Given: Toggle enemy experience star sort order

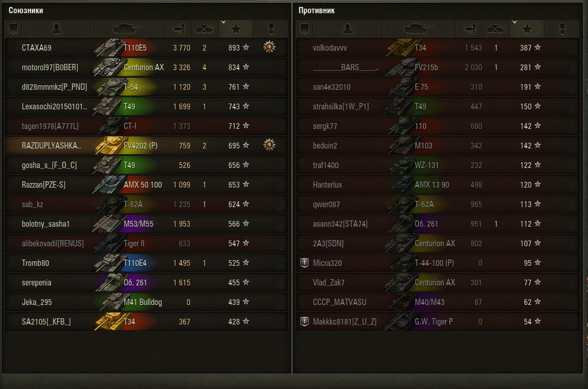Looking at the screenshot, I should point(527,29).
